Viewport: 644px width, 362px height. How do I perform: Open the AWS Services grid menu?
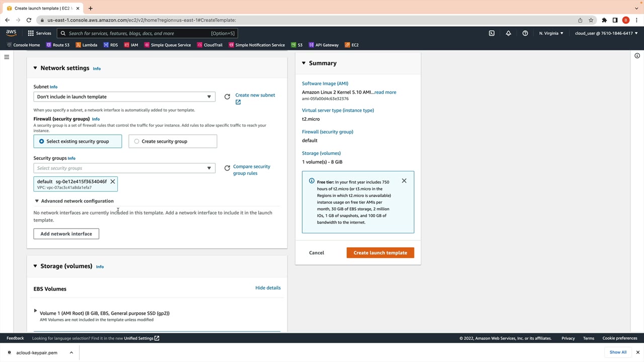(39, 33)
